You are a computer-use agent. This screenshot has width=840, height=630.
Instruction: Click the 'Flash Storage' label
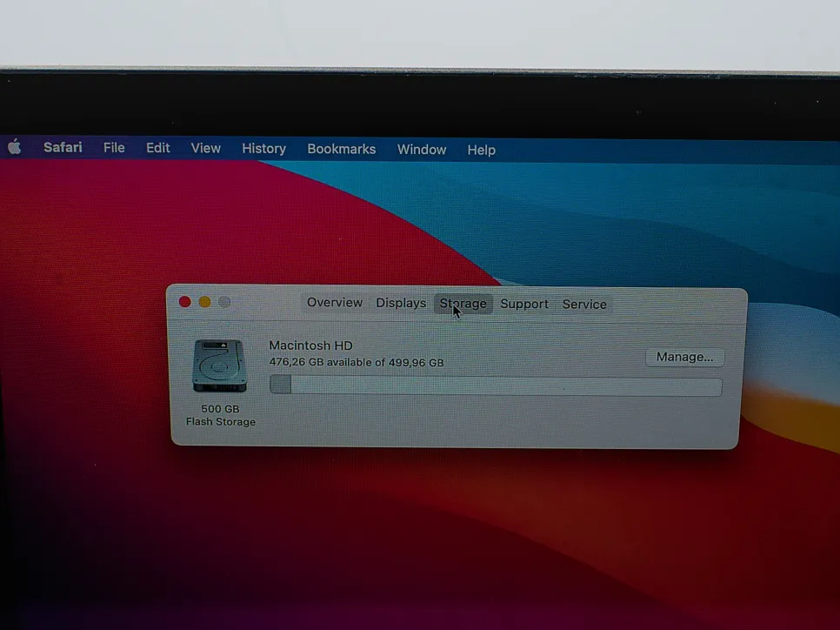point(221,422)
